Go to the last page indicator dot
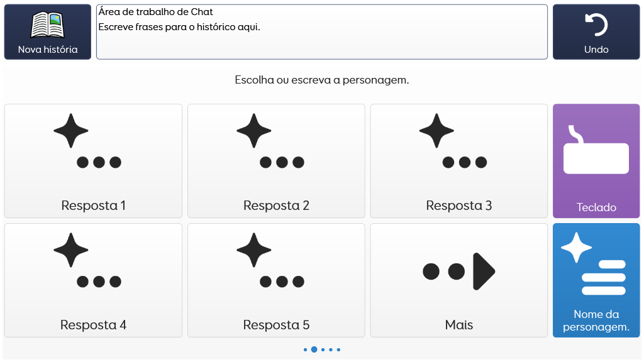Viewport: 644px width, 362px height. [339, 349]
